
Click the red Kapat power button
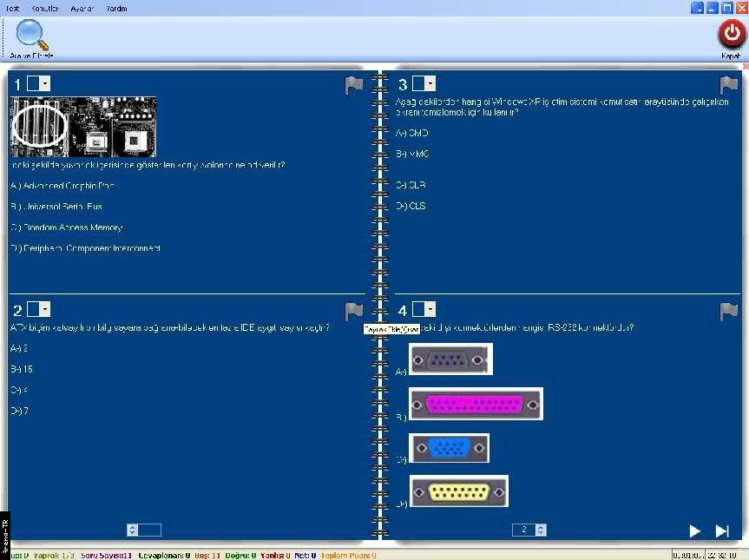click(732, 34)
